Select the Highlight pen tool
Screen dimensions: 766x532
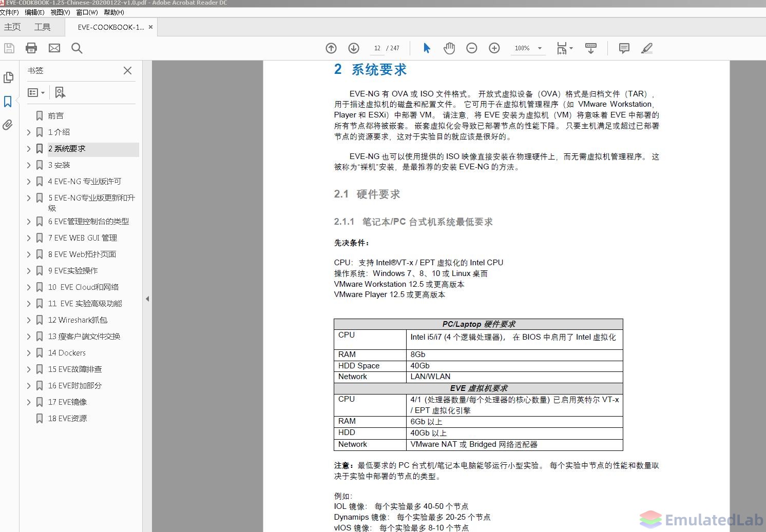click(x=647, y=48)
